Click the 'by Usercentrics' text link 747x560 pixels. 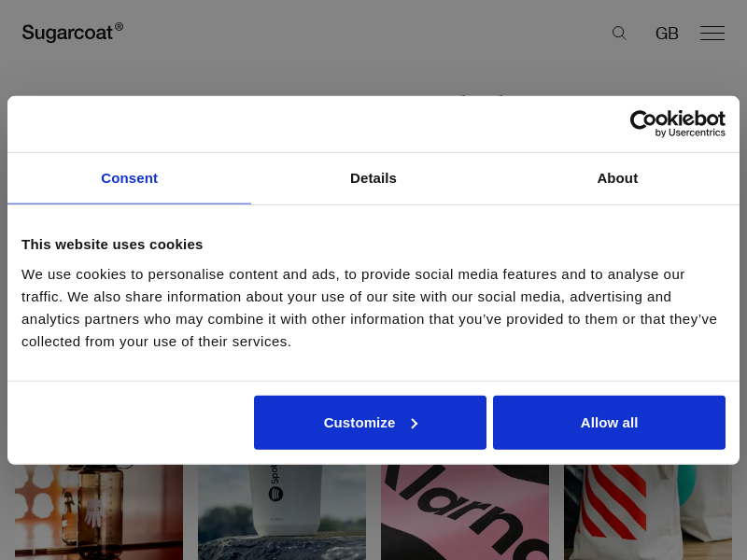coord(690,133)
